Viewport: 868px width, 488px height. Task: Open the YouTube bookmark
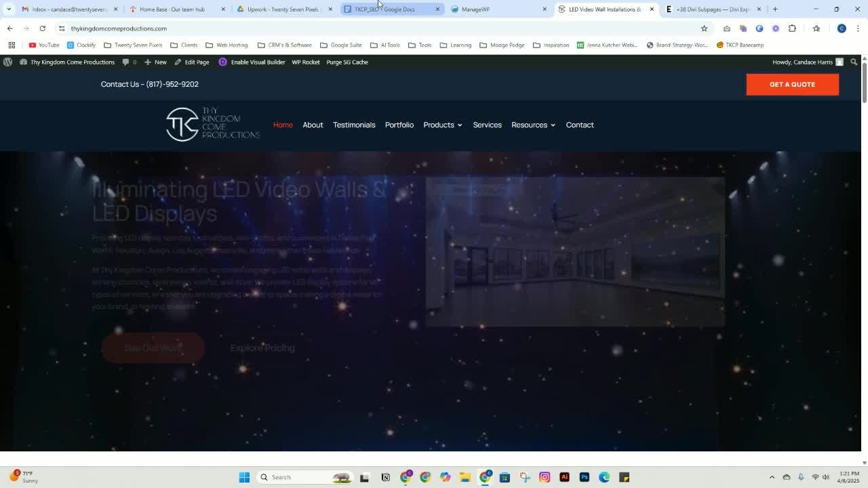click(x=44, y=45)
